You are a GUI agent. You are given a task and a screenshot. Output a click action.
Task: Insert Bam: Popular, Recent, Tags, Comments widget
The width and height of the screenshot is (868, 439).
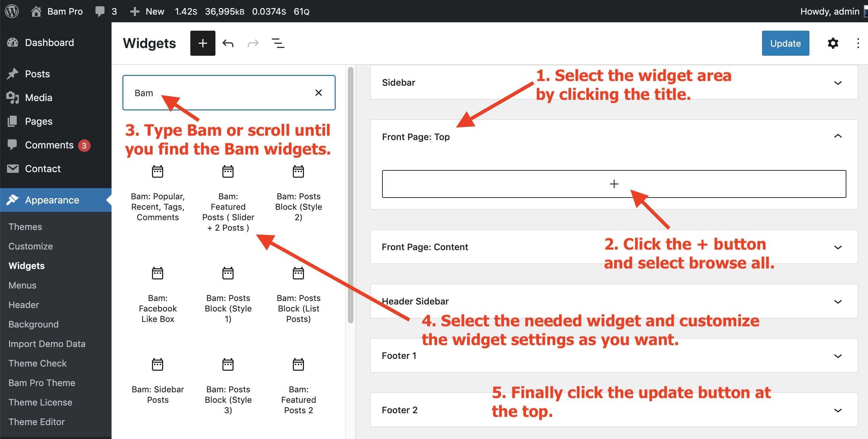(x=158, y=194)
